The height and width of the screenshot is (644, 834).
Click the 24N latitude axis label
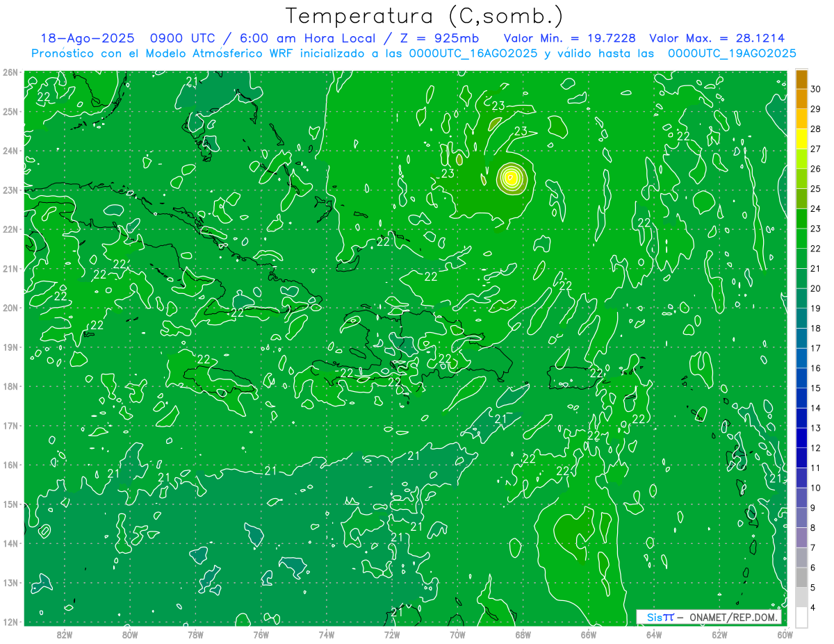click(x=10, y=151)
